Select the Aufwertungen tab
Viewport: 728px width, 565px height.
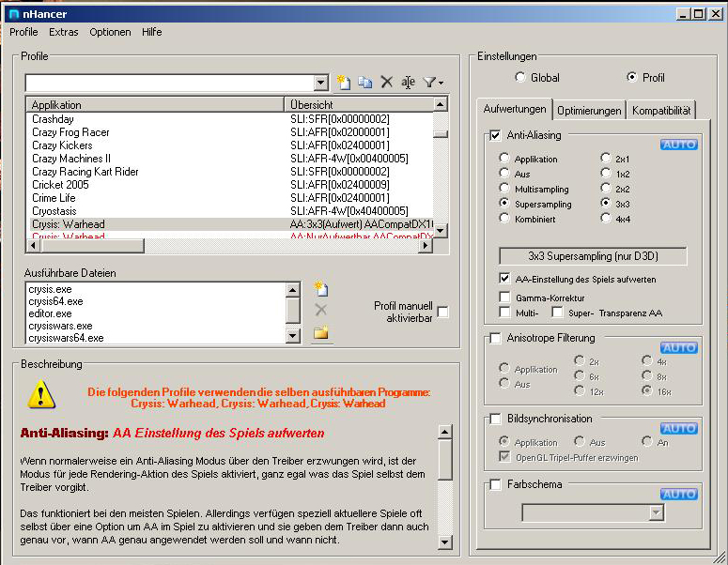(515, 109)
